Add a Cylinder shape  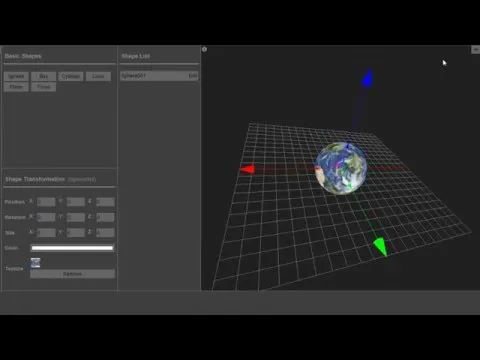[x=71, y=76]
